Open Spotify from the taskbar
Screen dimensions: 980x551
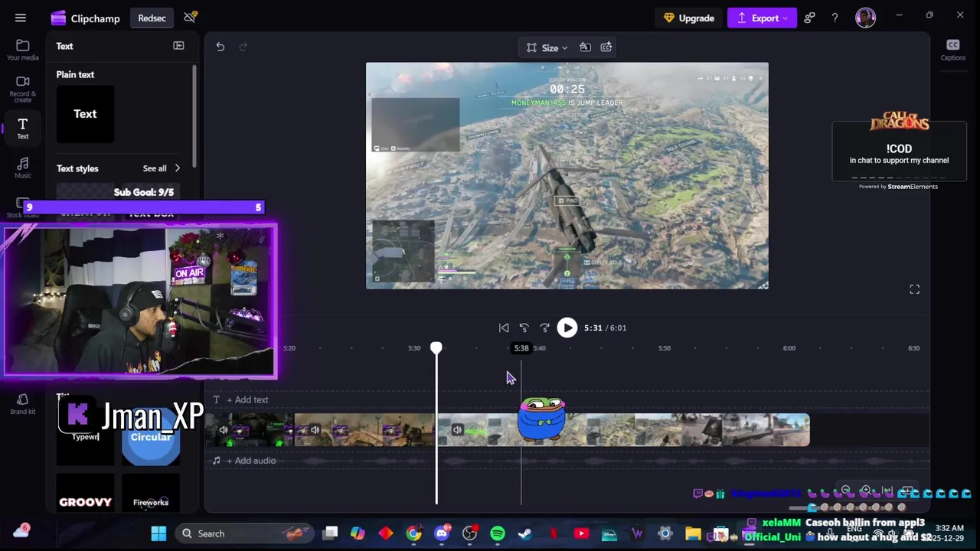pos(498,533)
